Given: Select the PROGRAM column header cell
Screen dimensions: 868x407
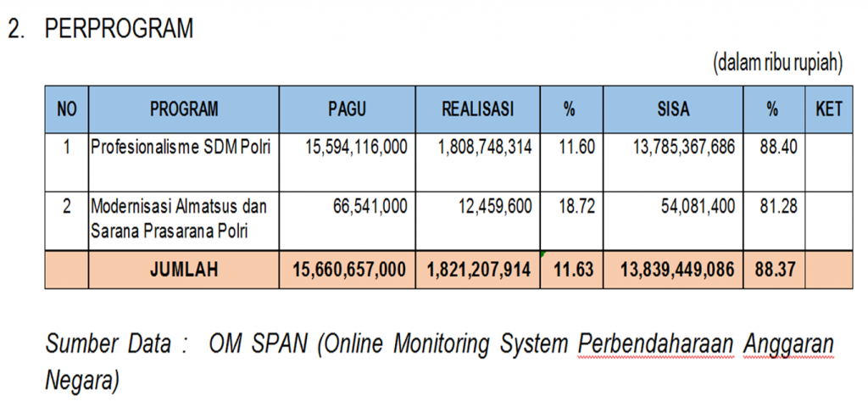Looking at the screenshot, I should coord(184,109).
